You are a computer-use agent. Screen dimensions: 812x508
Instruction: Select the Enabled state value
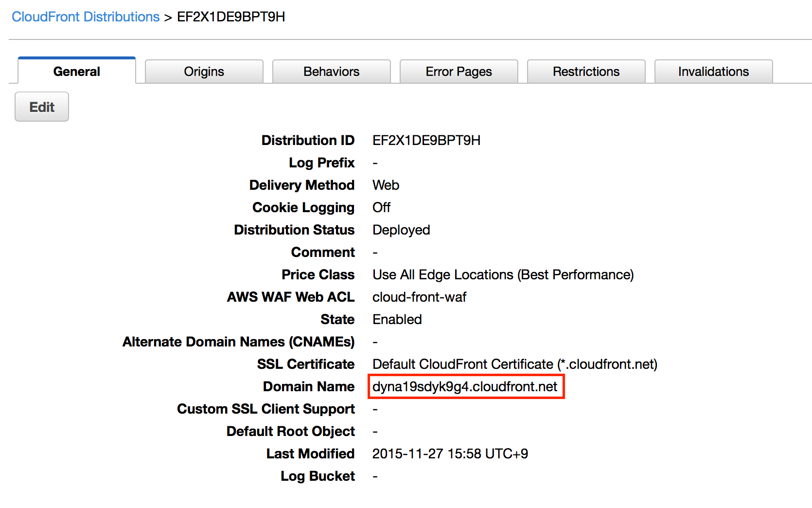[397, 319]
